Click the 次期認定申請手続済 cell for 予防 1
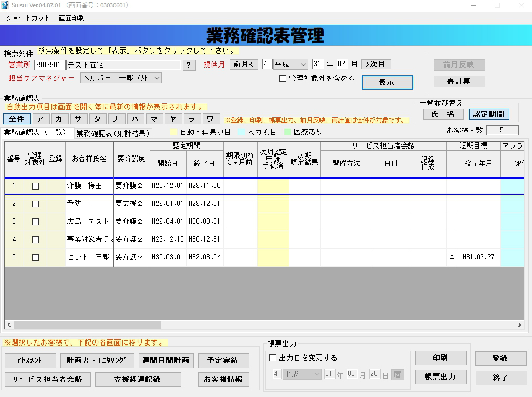 273,204
